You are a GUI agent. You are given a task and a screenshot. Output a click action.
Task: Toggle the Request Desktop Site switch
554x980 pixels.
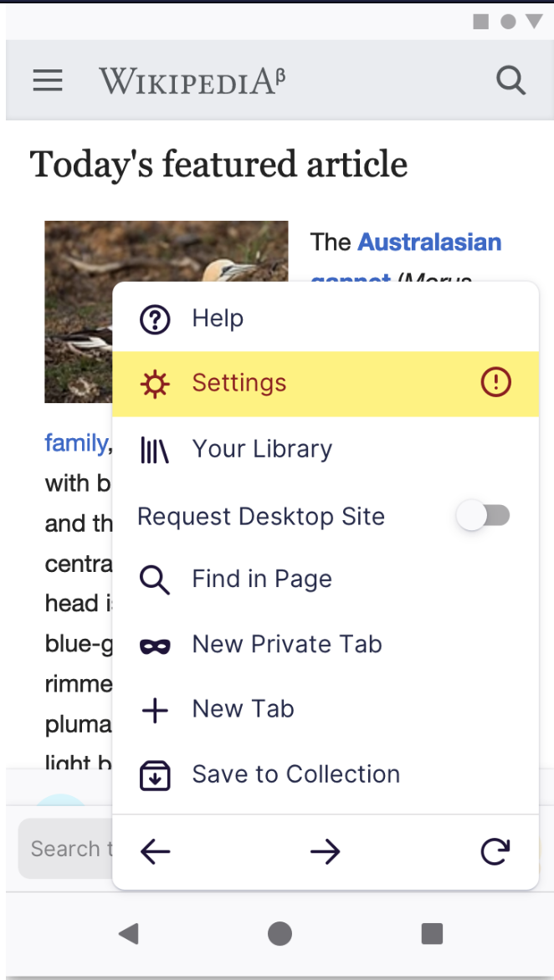point(484,515)
